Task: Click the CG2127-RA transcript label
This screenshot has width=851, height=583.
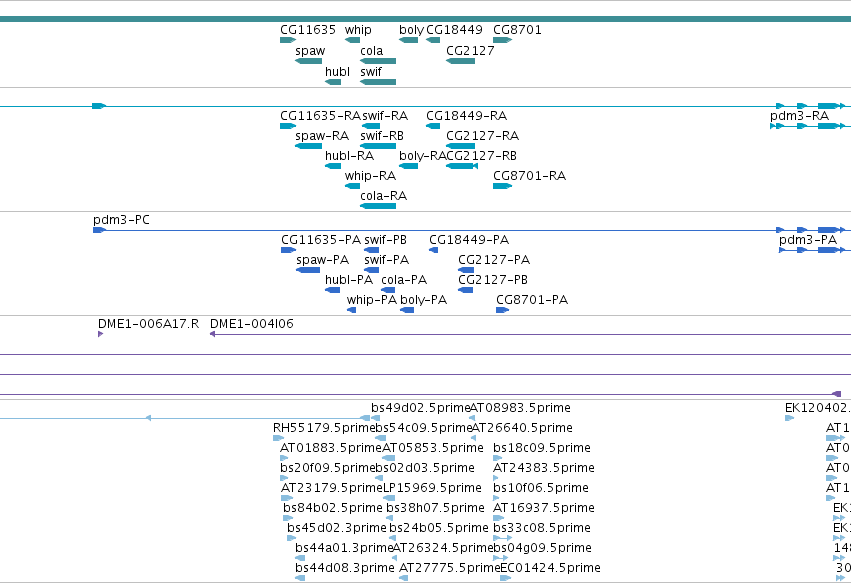Action: (482, 136)
